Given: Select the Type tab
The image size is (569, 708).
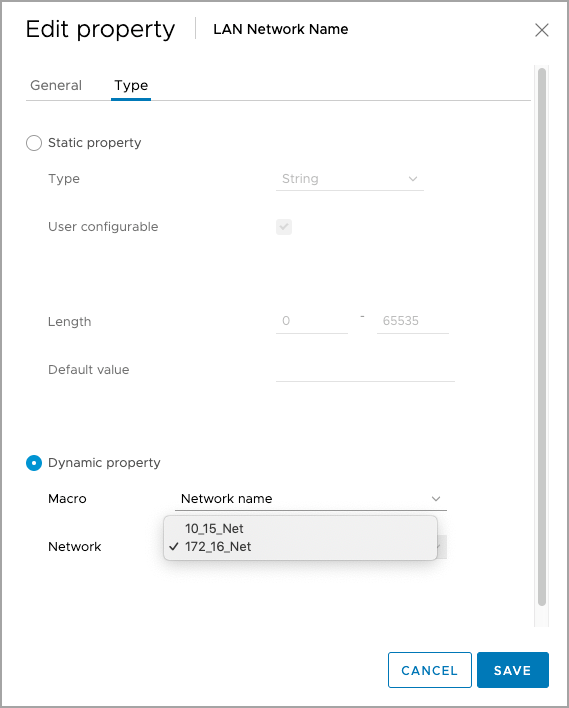Looking at the screenshot, I should [131, 86].
